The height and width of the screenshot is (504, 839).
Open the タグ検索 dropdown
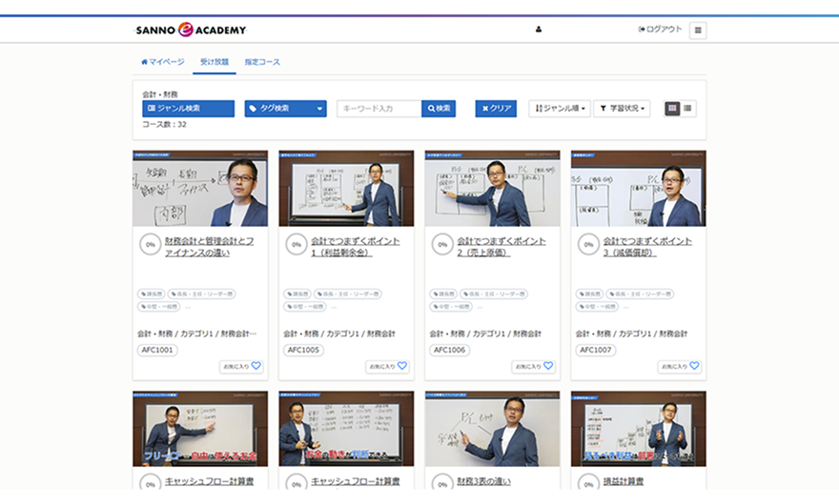tap(285, 109)
